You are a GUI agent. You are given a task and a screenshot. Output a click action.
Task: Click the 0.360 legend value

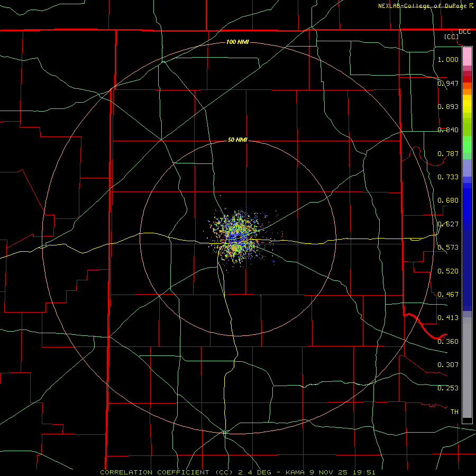tap(448, 341)
